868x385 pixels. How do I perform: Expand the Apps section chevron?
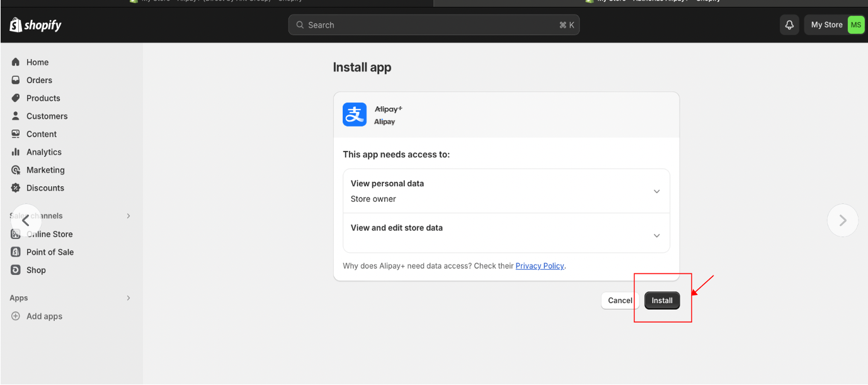tap(128, 298)
